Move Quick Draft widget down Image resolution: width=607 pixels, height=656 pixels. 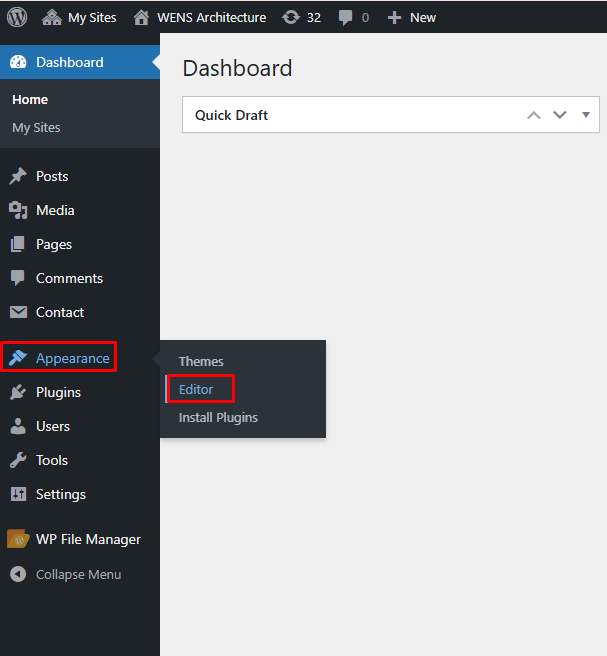[x=560, y=115]
